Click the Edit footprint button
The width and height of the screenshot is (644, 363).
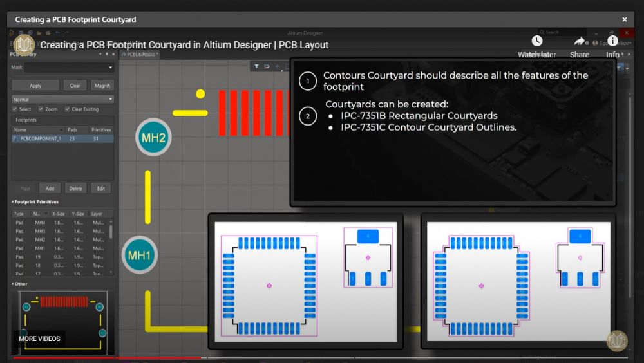pos(101,189)
